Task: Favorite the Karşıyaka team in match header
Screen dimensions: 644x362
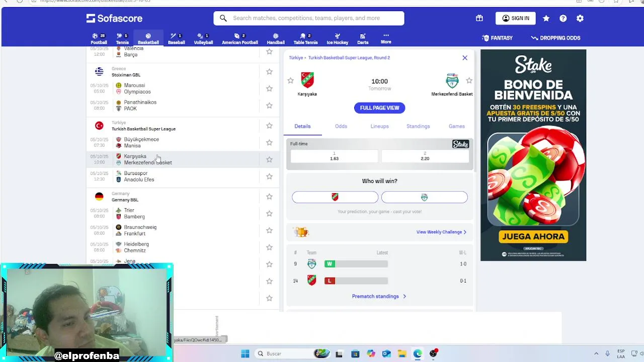Action: (290, 80)
